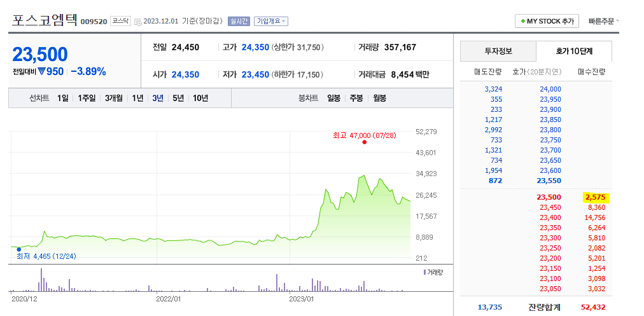Click bid price 23,400
Viewport: 644px width, 316px height.
550,217
